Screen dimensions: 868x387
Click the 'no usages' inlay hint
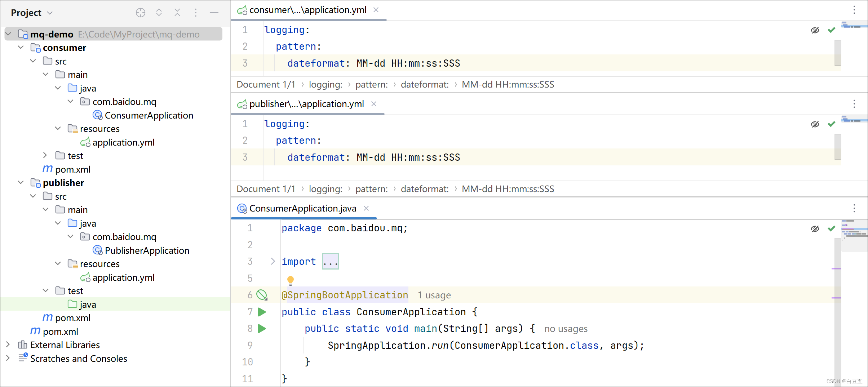(x=566, y=329)
